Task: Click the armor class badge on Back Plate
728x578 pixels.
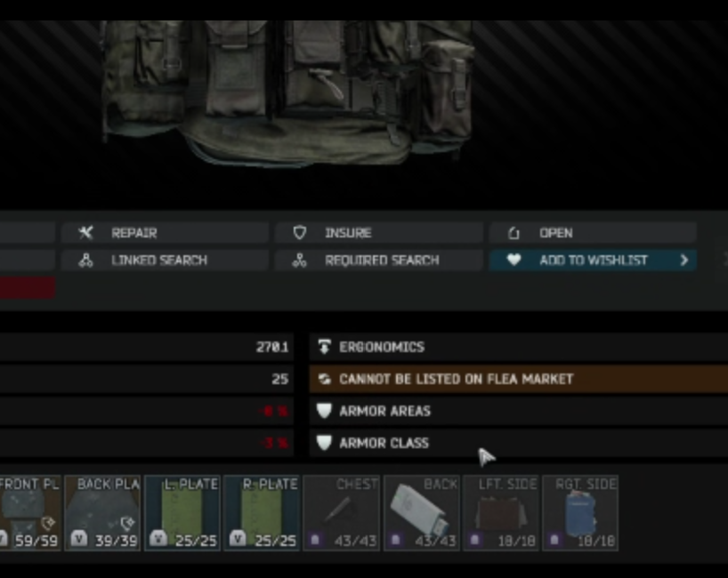Action: pos(78,539)
